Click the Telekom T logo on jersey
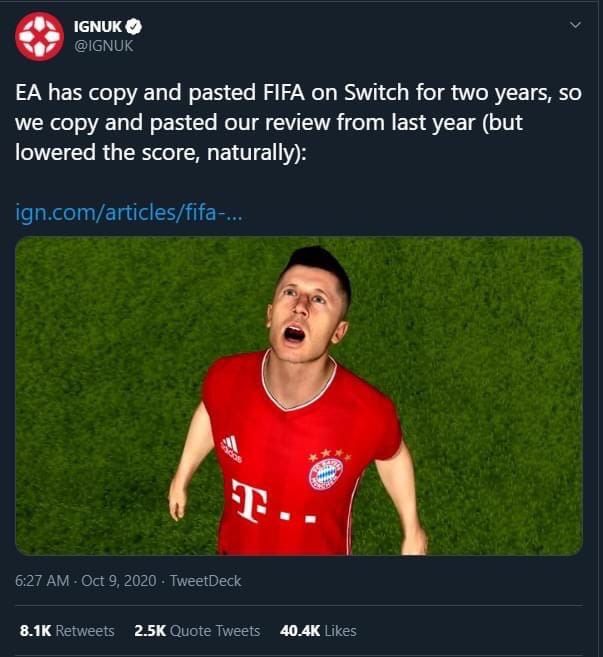Viewport: 603px width, 657px height. pyautogui.click(x=246, y=501)
